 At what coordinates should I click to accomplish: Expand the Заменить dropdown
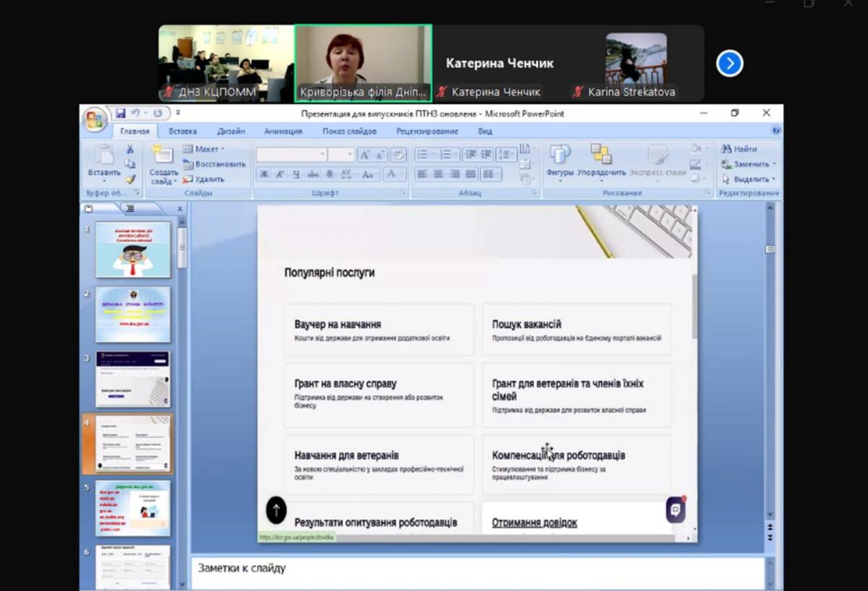point(749,164)
